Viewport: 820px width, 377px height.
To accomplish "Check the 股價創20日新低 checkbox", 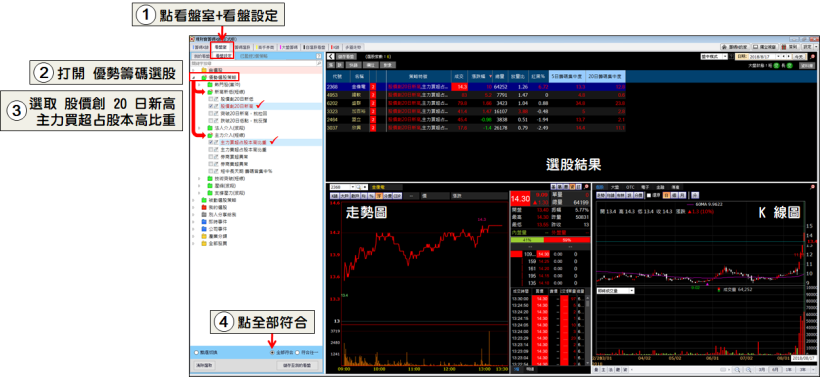I will [x=211, y=98].
